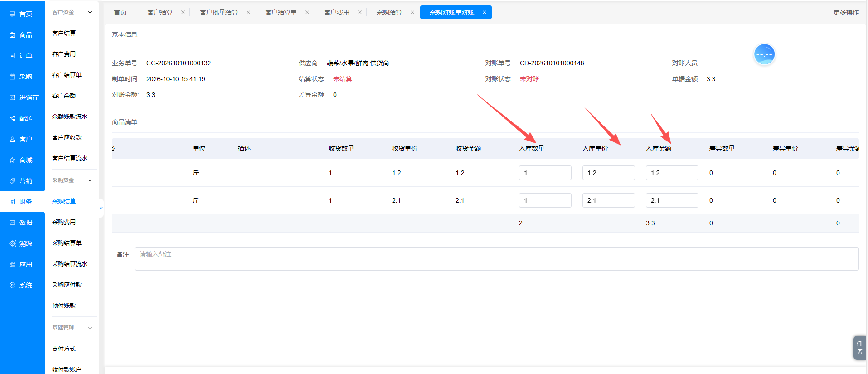
Task: Click business number CG-202610101000132
Action: [x=179, y=63]
